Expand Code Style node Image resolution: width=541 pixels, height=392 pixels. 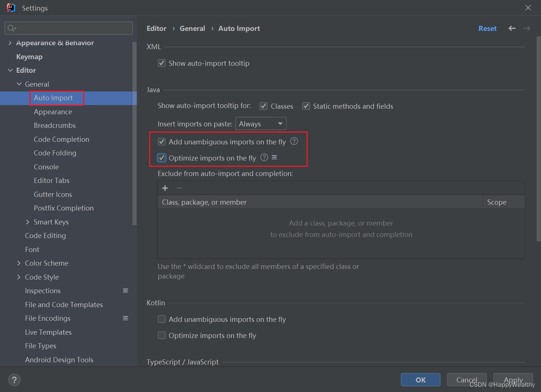(x=19, y=277)
